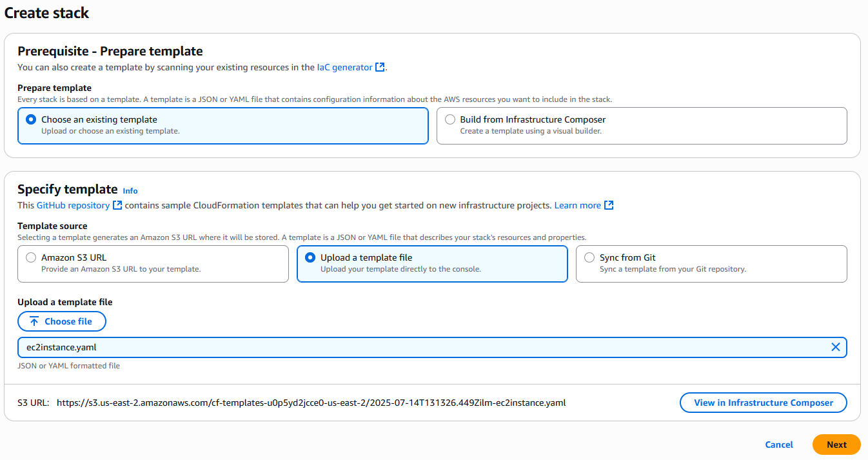Click the 'Prerequisite - Prepare template' heading
Image resolution: width=868 pixels, height=460 pixels.
(110, 51)
